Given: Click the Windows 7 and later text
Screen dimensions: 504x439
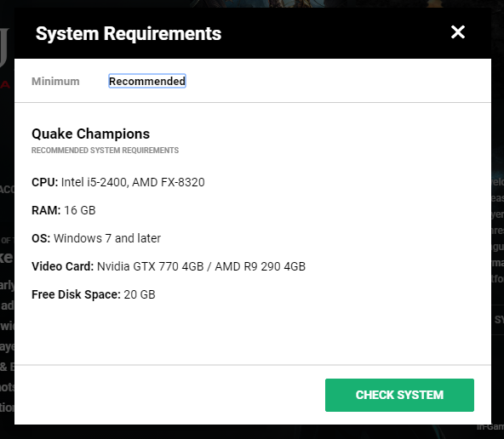Looking at the screenshot, I should pyautogui.click(x=107, y=238).
